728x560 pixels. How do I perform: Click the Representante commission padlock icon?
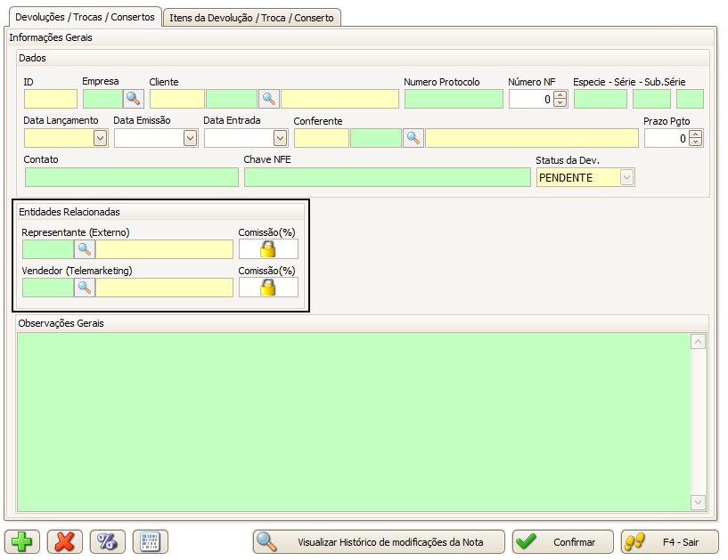pyautogui.click(x=268, y=249)
